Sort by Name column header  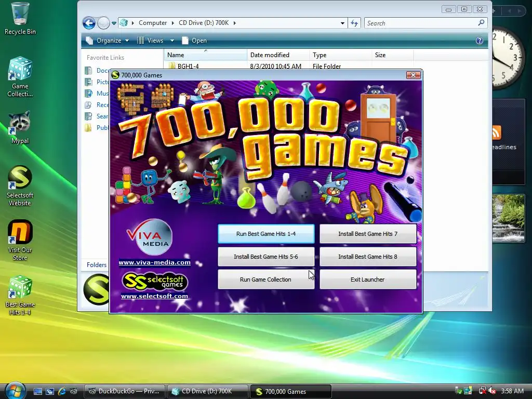coord(206,55)
